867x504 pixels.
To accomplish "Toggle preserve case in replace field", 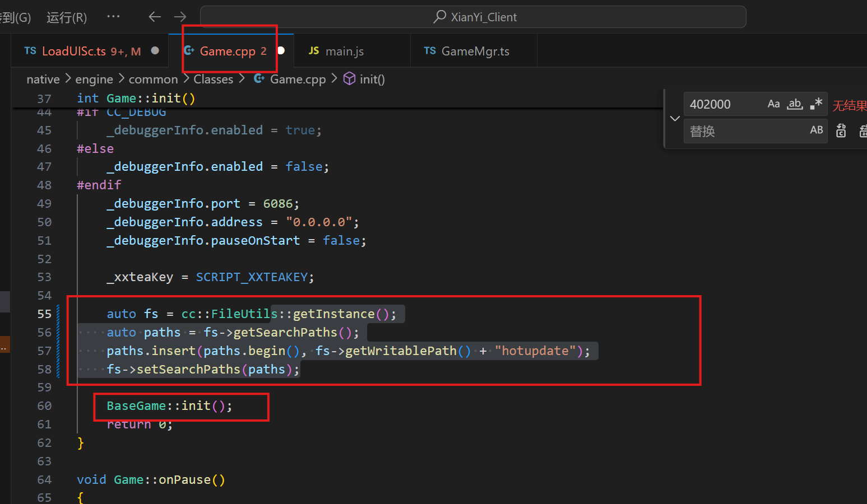I will point(817,130).
